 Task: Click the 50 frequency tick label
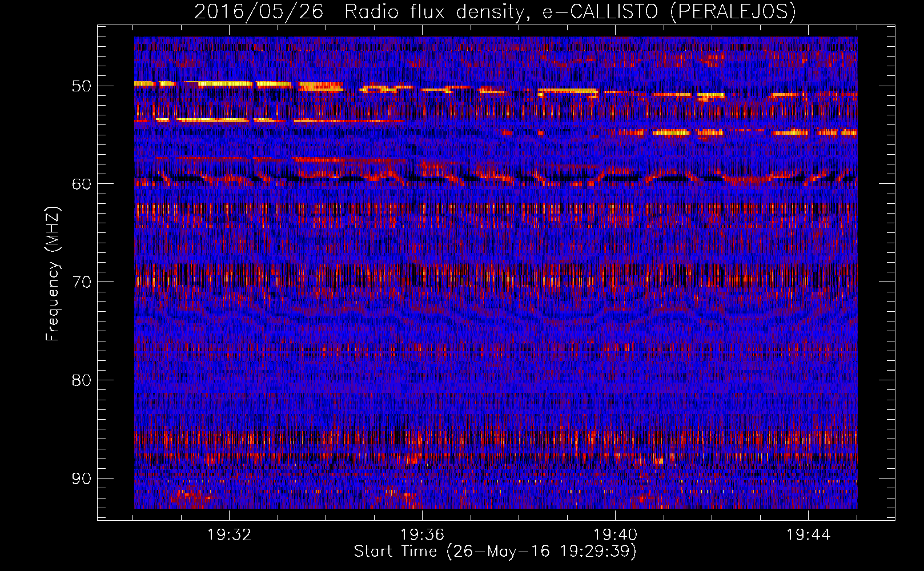(81, 86)
